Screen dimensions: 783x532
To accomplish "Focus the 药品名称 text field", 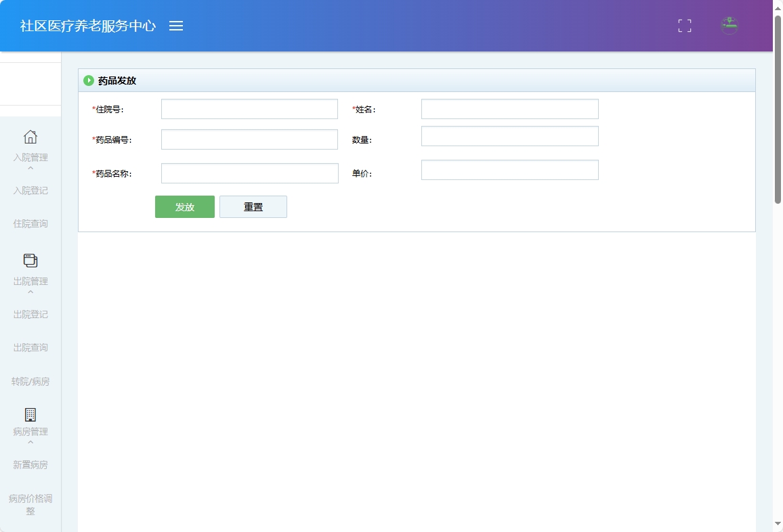I will click(249, 173).
